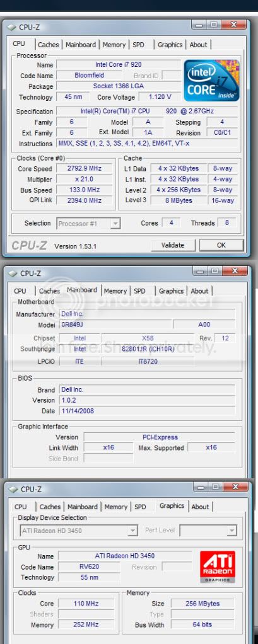Click revision value 'C0/C1'
The width and height of the screenshot is (258, 644).
pyautogui.click(x=222, y=133)
